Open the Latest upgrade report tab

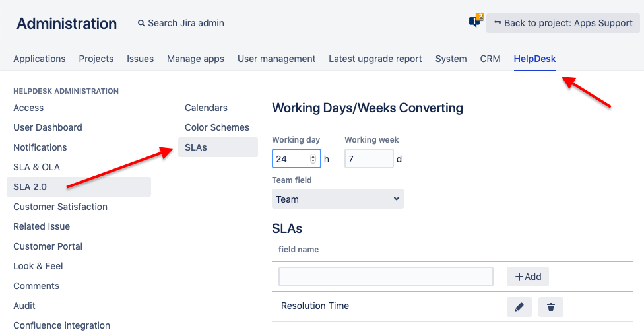coord(375,59)
